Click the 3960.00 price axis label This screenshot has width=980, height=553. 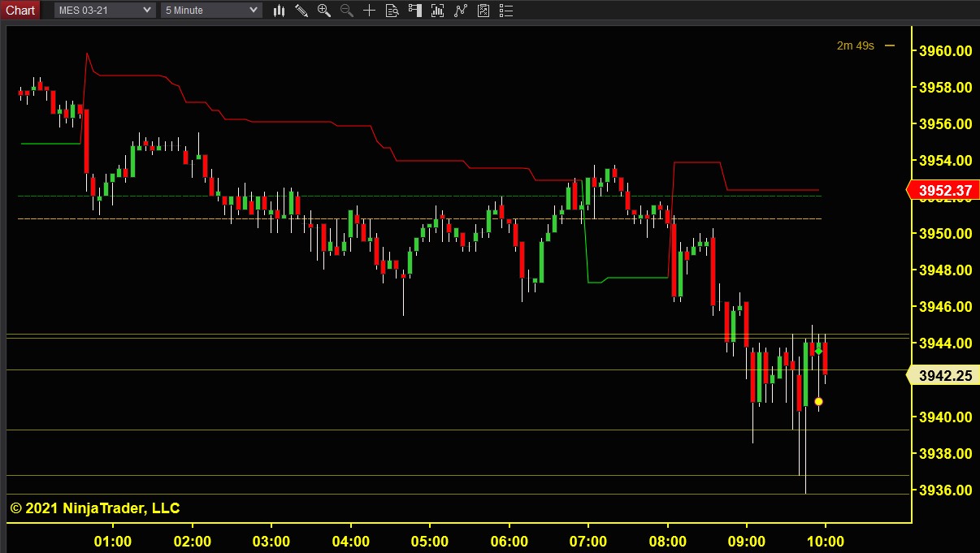click(x=945, y=50)
